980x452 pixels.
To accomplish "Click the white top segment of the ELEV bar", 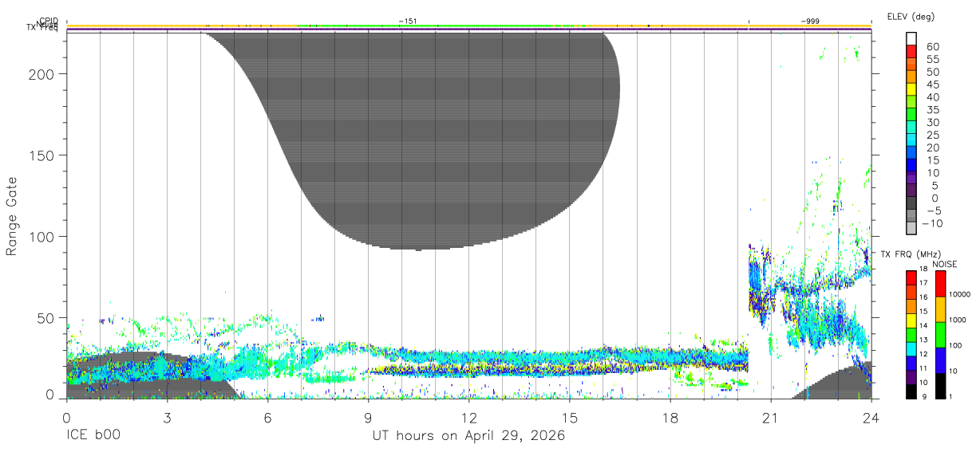I will (x=911, y=38).
